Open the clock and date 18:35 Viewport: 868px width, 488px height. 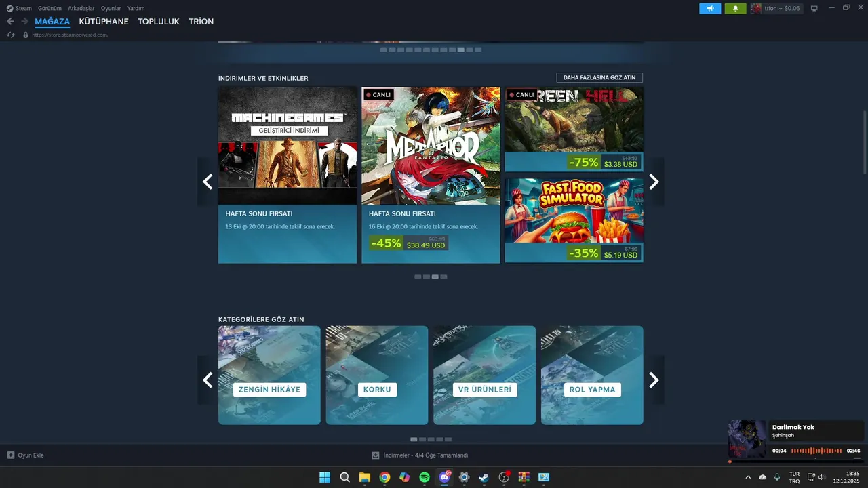click(x=846, y=477)
